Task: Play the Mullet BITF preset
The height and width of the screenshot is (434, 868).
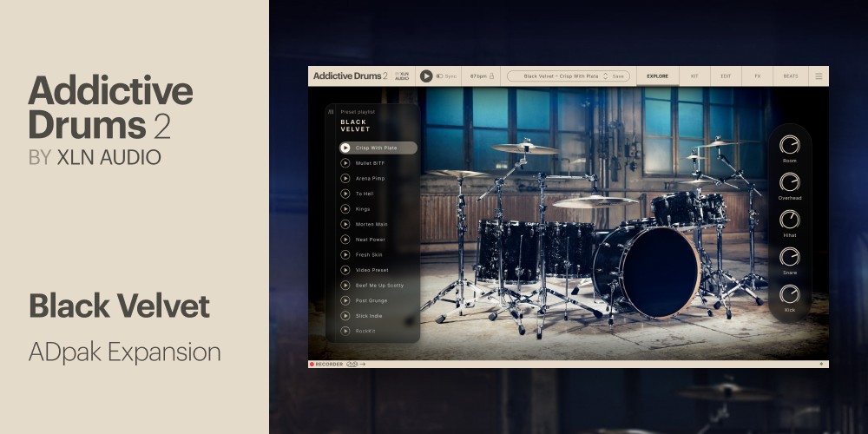Action: point(345,163)
